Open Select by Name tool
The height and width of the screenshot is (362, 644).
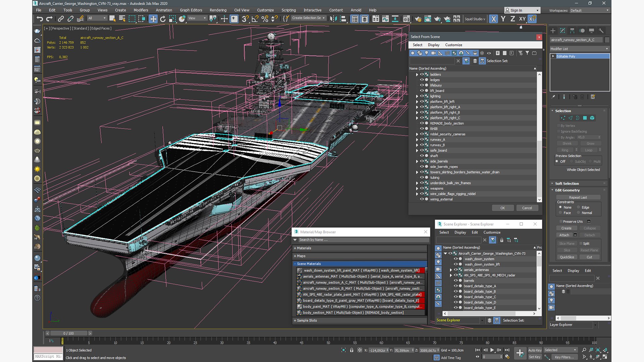click(x=122, y=19)
